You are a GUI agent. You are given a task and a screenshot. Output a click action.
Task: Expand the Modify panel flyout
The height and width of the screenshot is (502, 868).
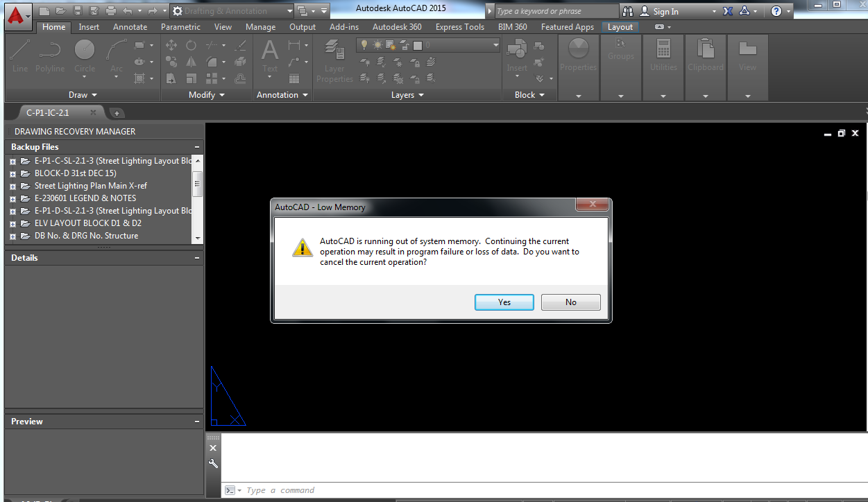click(207, 95)
